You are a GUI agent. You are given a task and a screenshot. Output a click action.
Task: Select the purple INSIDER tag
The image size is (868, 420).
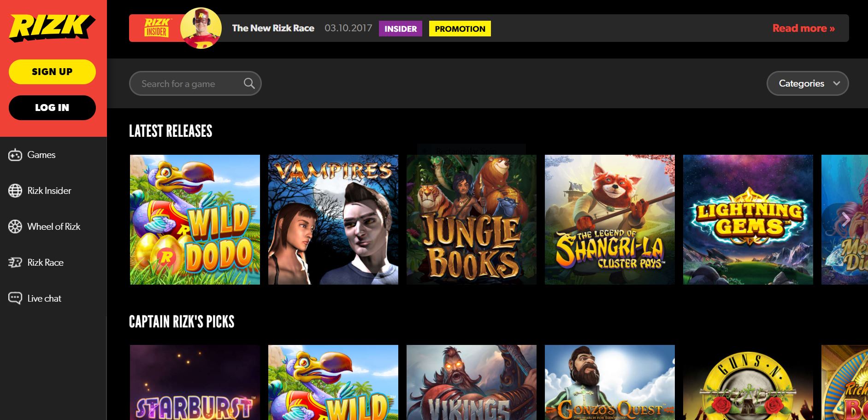(401, 29)
